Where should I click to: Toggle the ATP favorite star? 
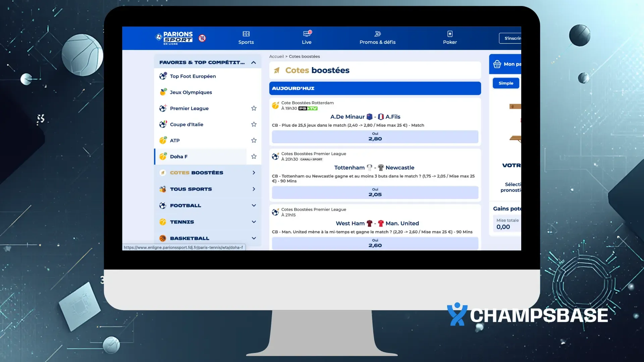click(x=254, y=140)
